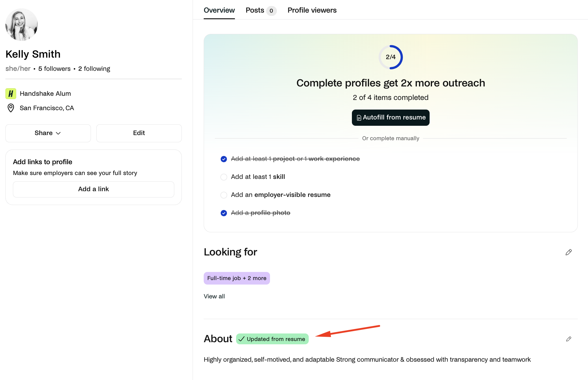The image size is (588, 380).
Task: Click the Edit profile button
Action: 139,133
